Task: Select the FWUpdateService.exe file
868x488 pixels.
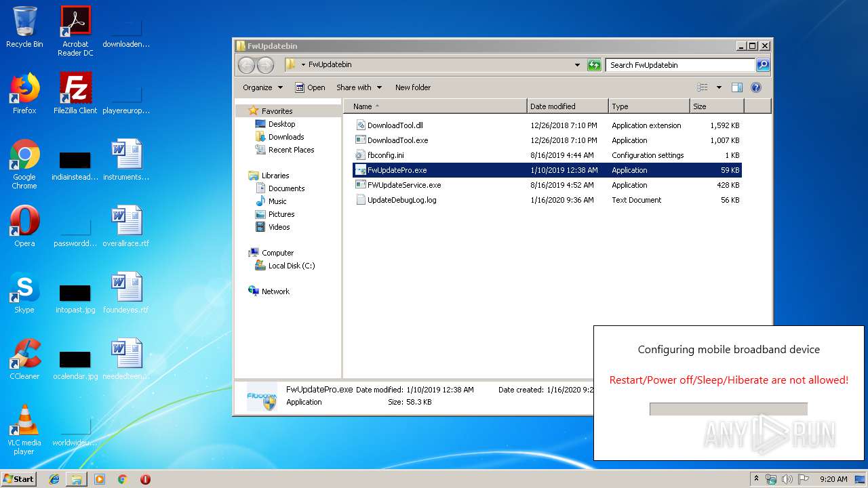Action: point(547,185)
